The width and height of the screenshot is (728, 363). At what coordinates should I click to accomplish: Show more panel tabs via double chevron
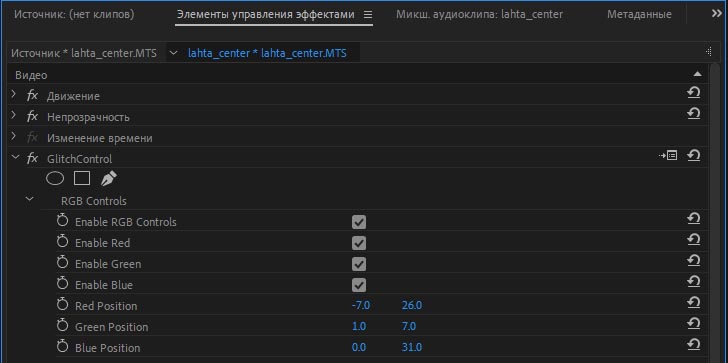716,14
